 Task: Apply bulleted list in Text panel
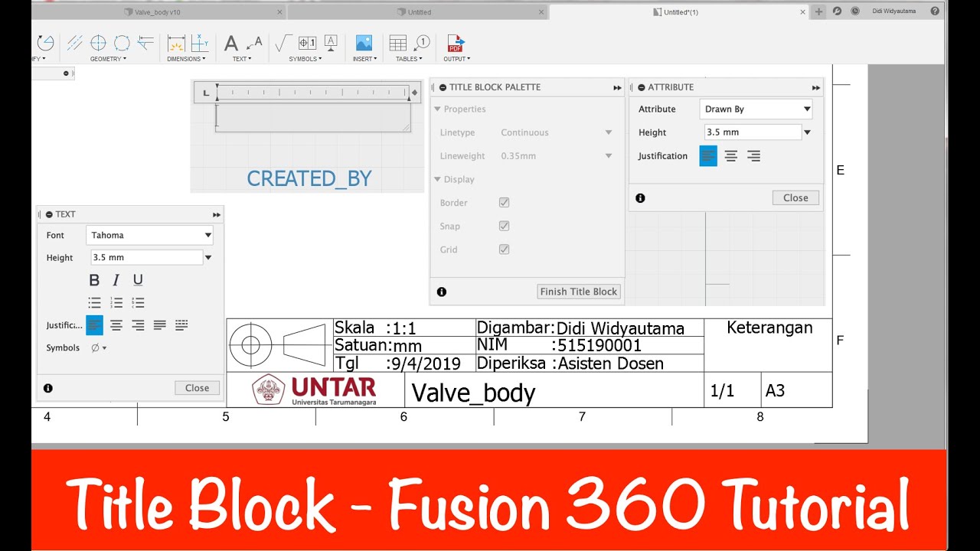pos(95,303)
